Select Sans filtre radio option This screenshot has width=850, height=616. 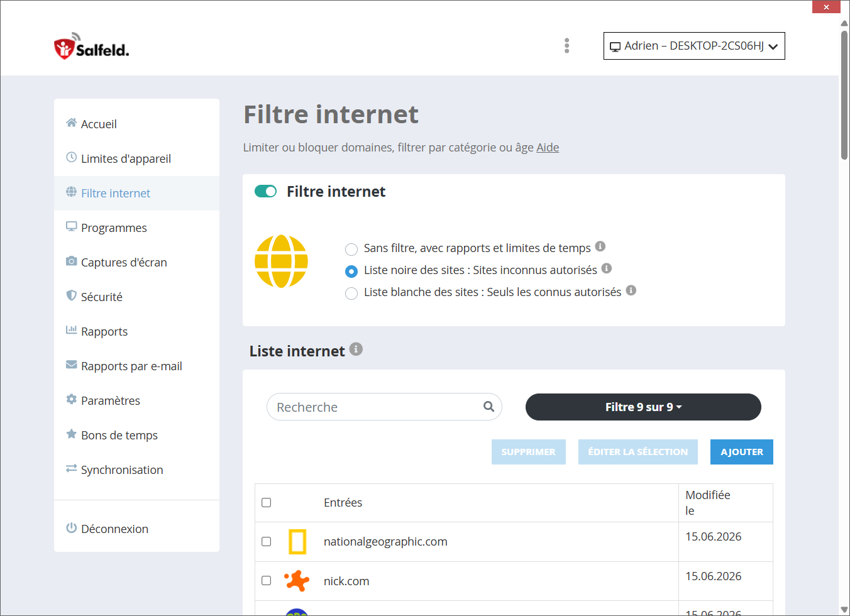pos(351,250)
